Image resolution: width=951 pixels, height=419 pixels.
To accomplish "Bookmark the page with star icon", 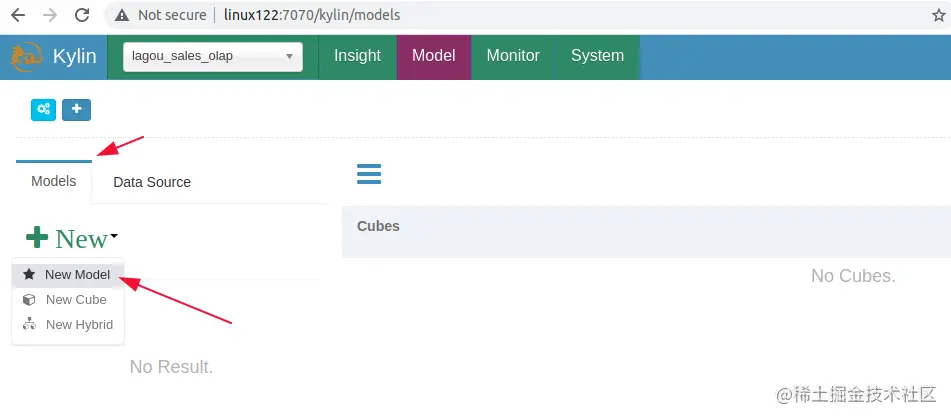I will (939, 15).
